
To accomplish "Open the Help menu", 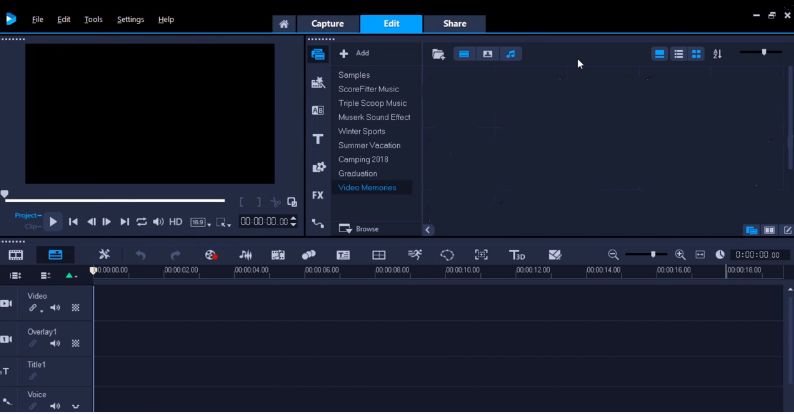I will click(x=166, y=19).
